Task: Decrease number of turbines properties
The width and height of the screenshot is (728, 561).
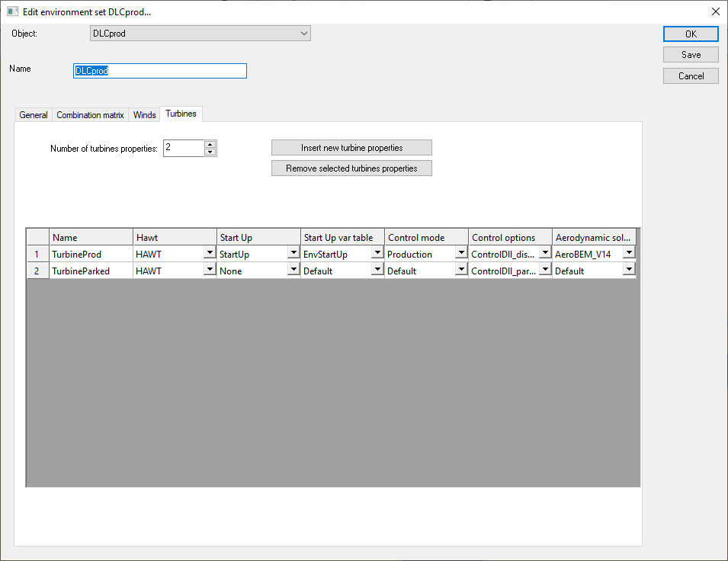Action: pyautogui.click(x=210, y=152)
